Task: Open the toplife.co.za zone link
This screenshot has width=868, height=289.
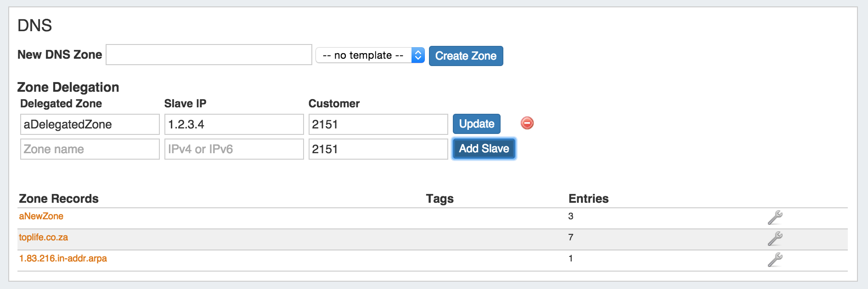Action: click(x=43, y=237)
